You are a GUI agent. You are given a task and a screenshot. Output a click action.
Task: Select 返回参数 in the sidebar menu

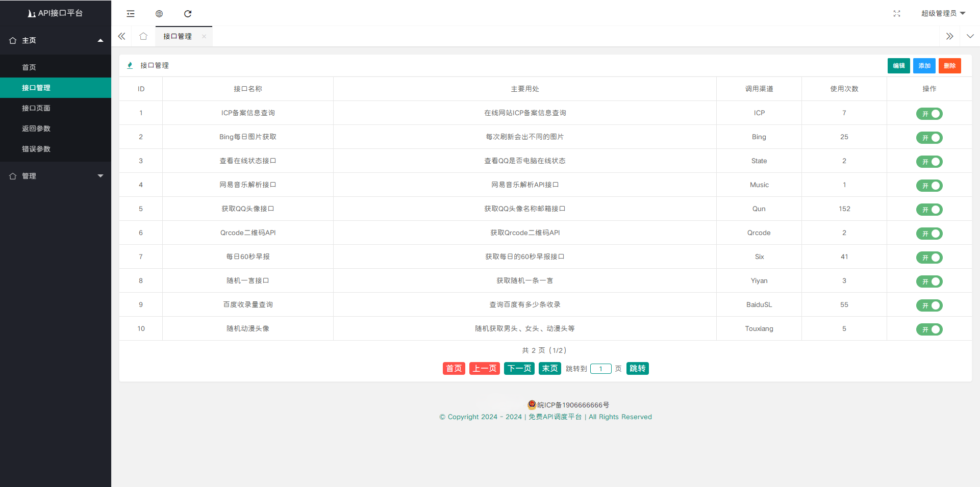coord(36,129)
